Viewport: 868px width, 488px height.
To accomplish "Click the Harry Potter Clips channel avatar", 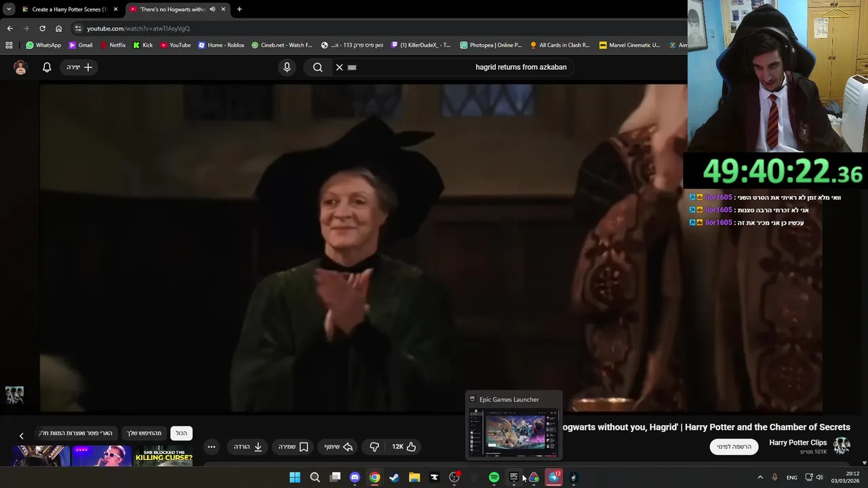I will tap(842, 446).
